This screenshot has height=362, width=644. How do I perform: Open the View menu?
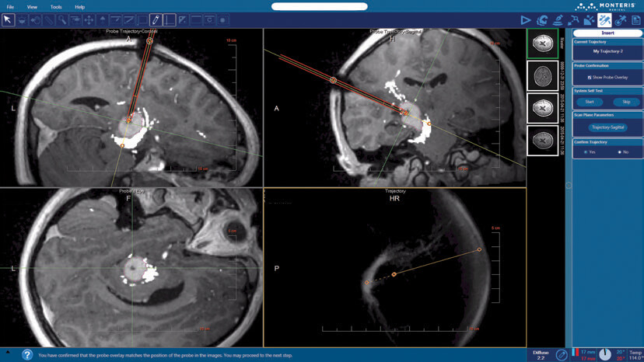click(32, 7)
